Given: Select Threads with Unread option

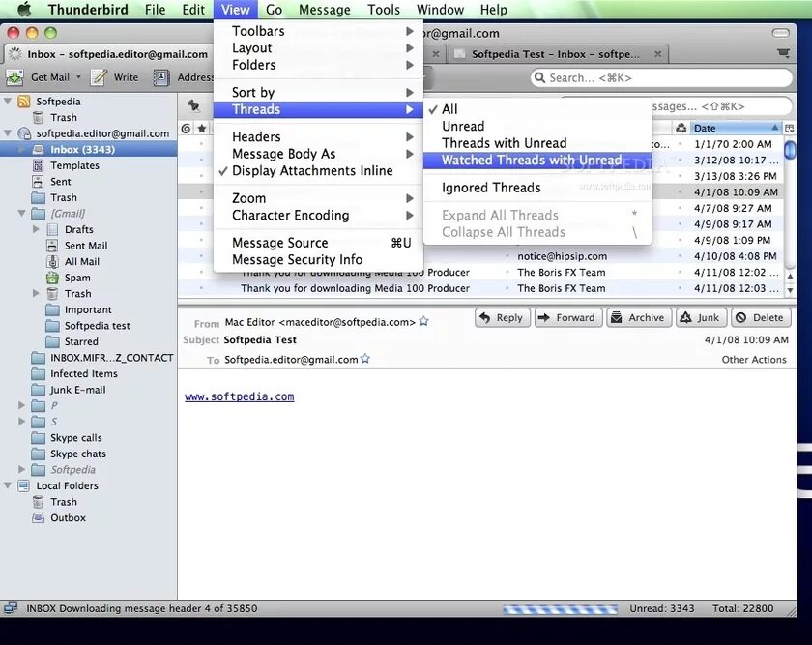Looking at the screenshot, I should pyautogui.click(x=537, y=143).
